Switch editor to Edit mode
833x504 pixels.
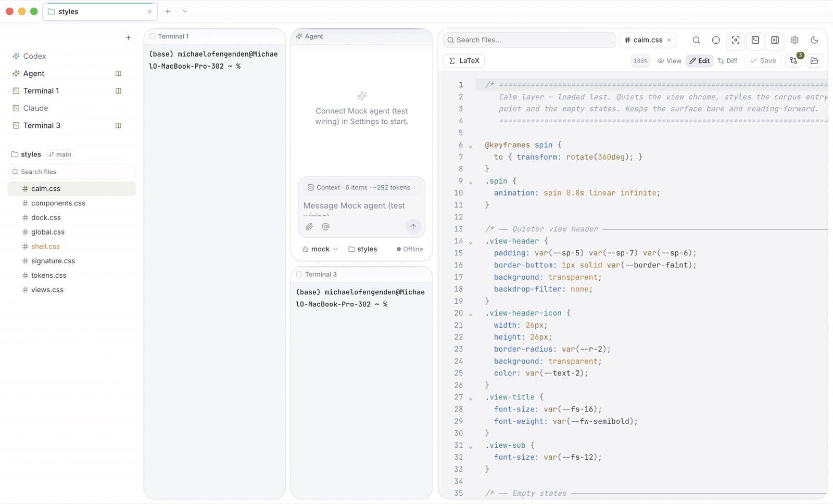point(699,61)
